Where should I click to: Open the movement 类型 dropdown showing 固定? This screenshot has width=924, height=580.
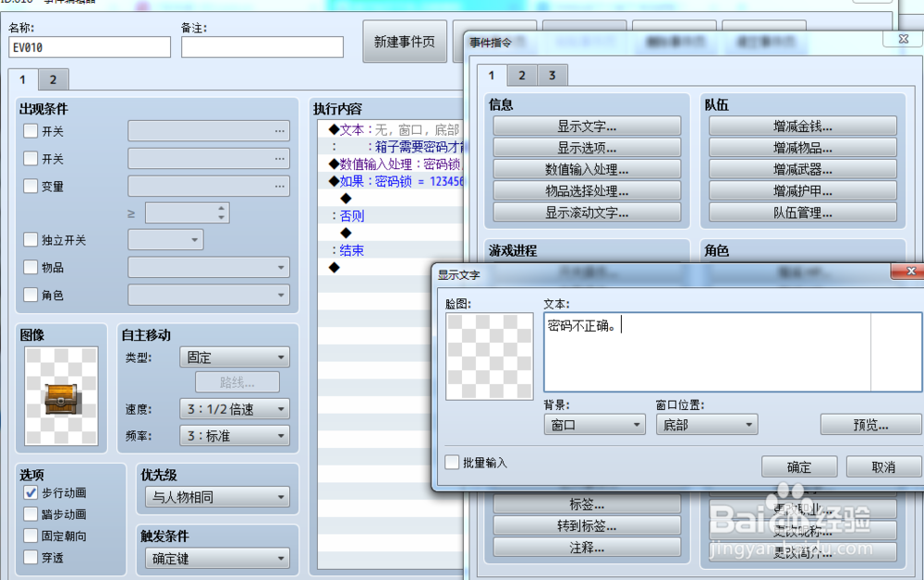tap(235, 356)
